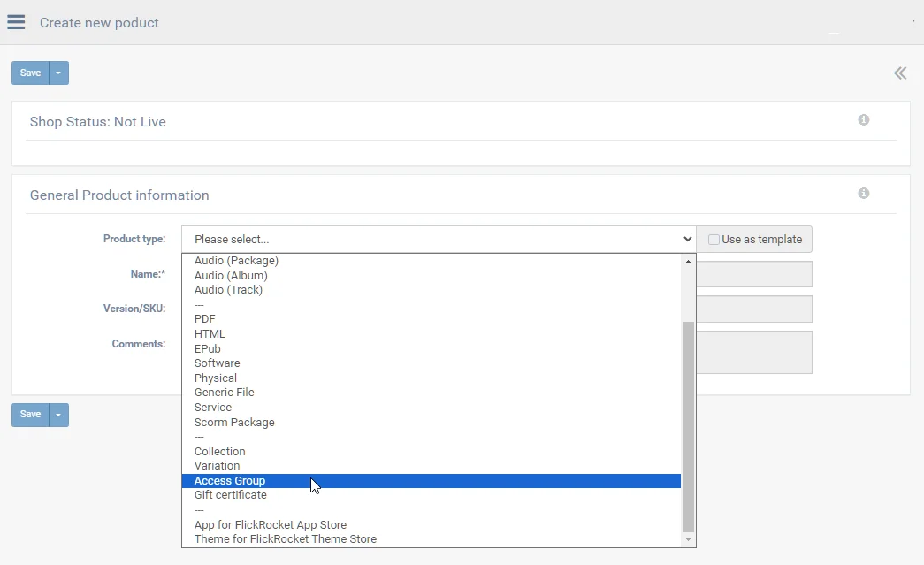Screen dimensions: 924x565
Task: Click the dropdown list scroll down arrow
Action: pos(688,539)
